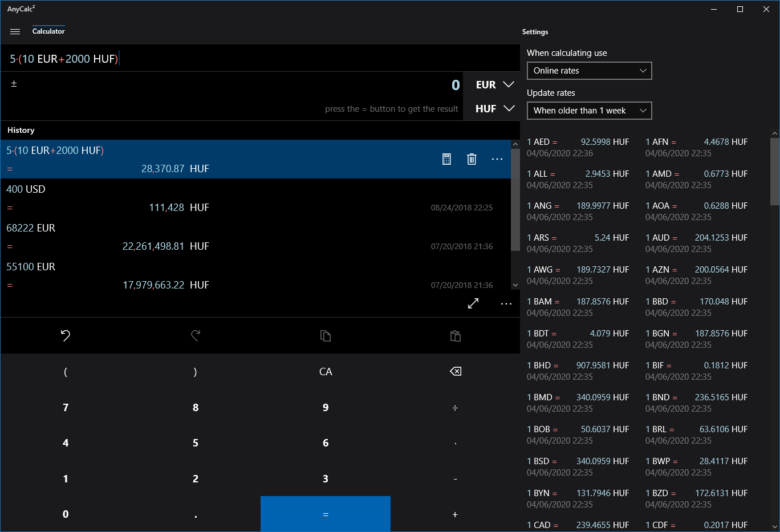Viewport: 780px width, 532px height.
Task: Tap the minus operator key
Action: pyautogui.click(x=456, y=479)
